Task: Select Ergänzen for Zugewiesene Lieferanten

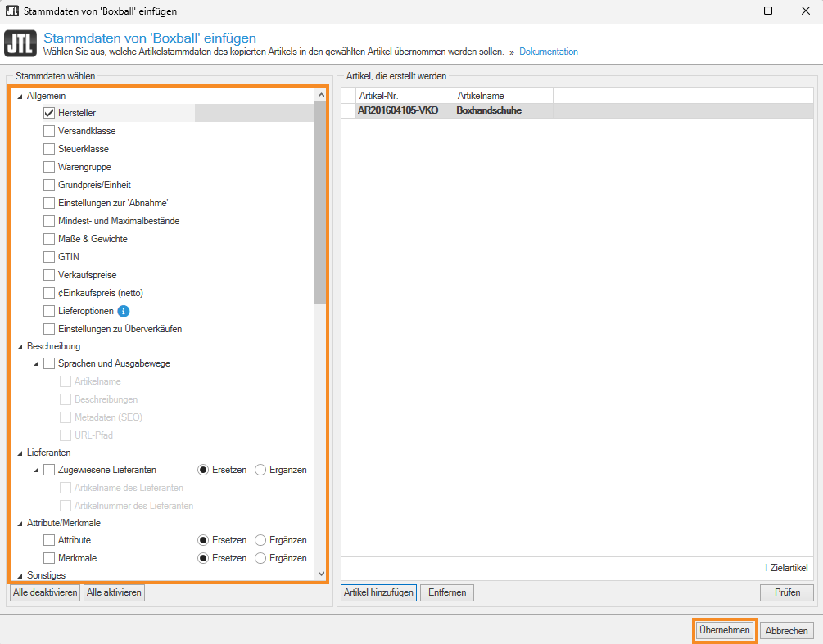Action: coord(261,470)
